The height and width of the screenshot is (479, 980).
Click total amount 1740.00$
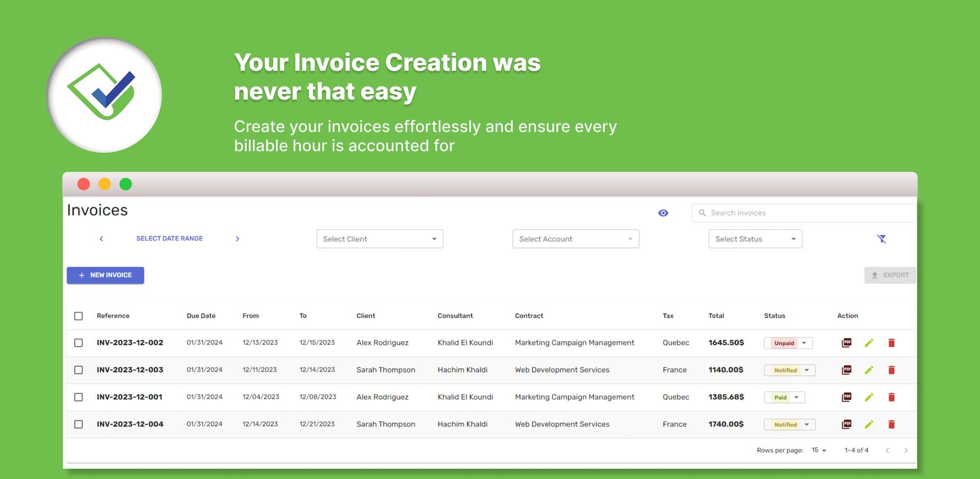point(726,424)
